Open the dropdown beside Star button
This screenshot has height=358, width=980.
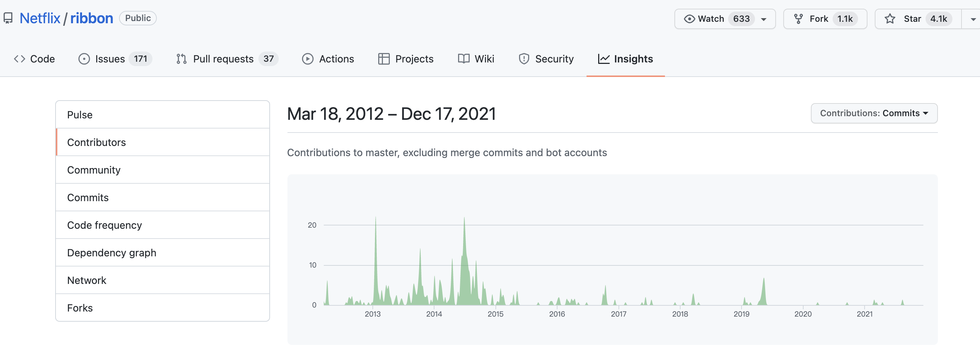972,19
